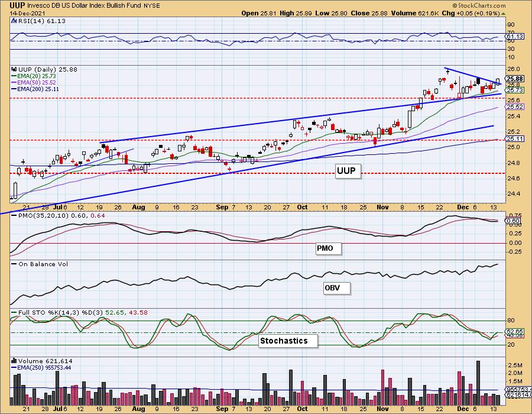532x414 pixels.
Task: Click the 26.0 price axis label
Action: (512, 69)
